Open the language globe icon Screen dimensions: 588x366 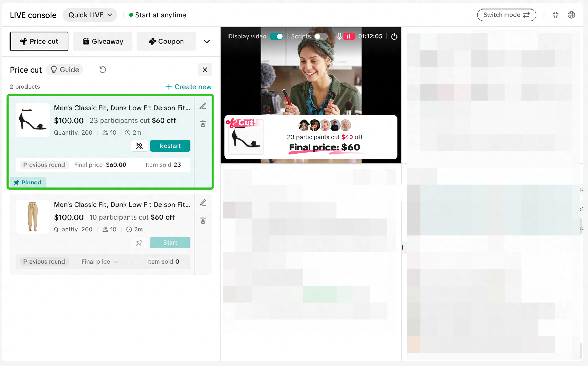click(x=571, y=15)
